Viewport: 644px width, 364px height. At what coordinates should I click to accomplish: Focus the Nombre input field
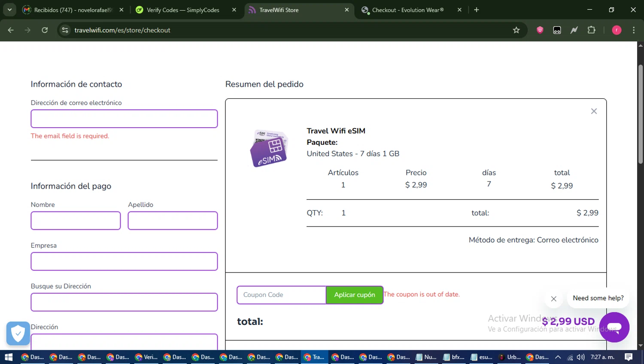pos(76,220)
